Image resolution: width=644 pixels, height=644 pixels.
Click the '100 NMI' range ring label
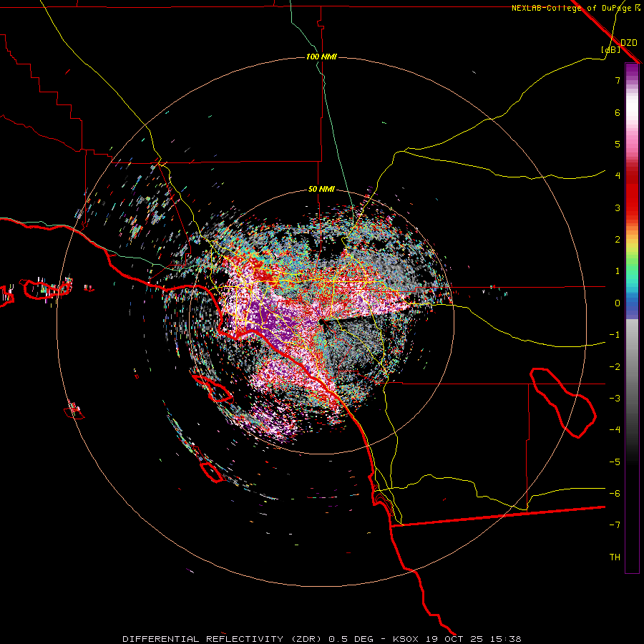(x=321, y=57)
